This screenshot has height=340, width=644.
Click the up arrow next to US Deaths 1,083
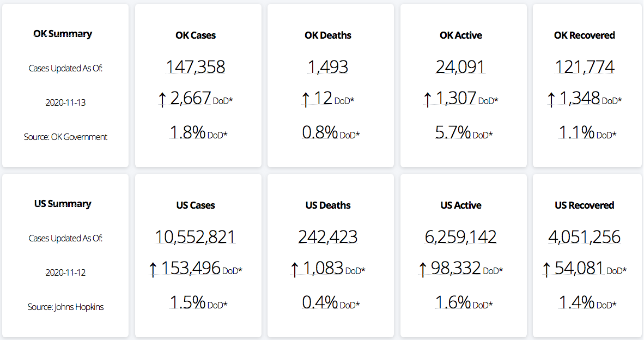pos(295,269)
